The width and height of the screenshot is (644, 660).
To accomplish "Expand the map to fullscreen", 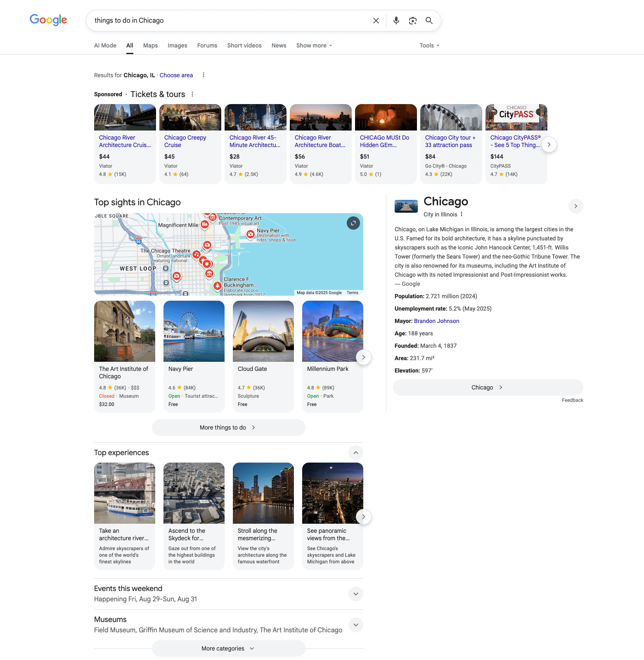I will tap(353, 223).
